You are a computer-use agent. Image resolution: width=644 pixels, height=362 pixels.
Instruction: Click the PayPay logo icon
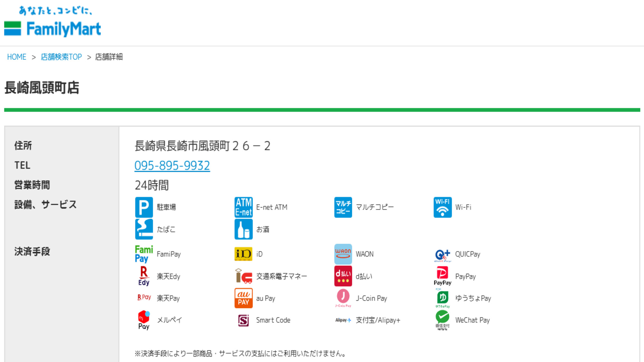[442, 276]
